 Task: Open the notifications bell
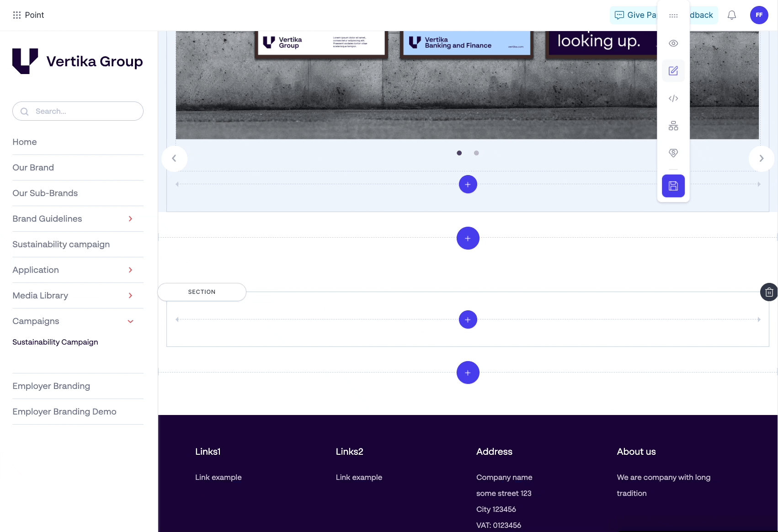point(732,15)
